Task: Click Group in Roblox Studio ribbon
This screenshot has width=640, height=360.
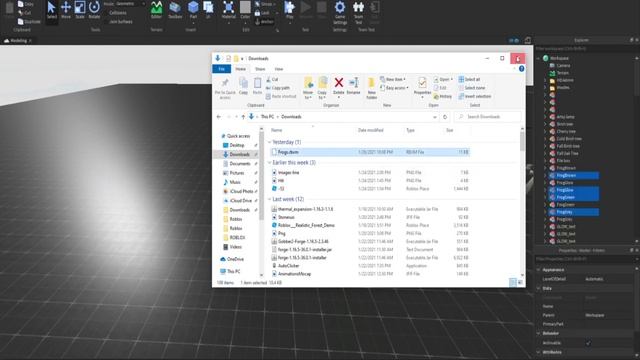Action: pyautogui.click(x=264, y=4)
